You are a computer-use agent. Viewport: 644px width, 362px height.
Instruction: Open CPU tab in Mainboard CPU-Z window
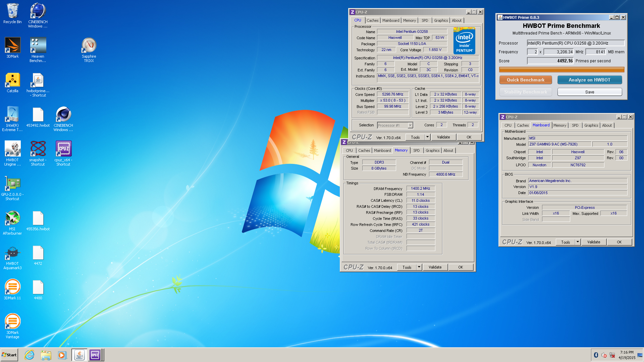click(508, 125)
